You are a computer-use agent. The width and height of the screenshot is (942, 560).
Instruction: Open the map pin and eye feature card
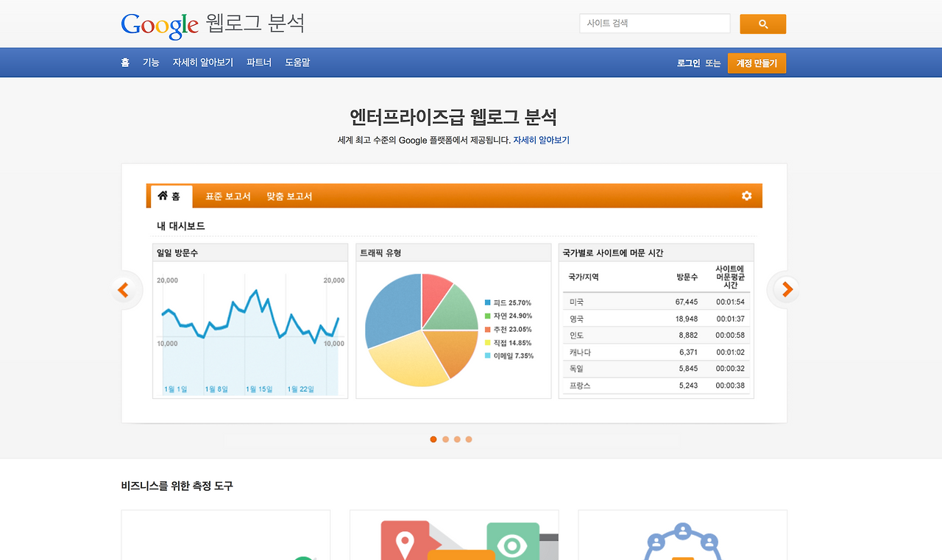tap(454, 535)
